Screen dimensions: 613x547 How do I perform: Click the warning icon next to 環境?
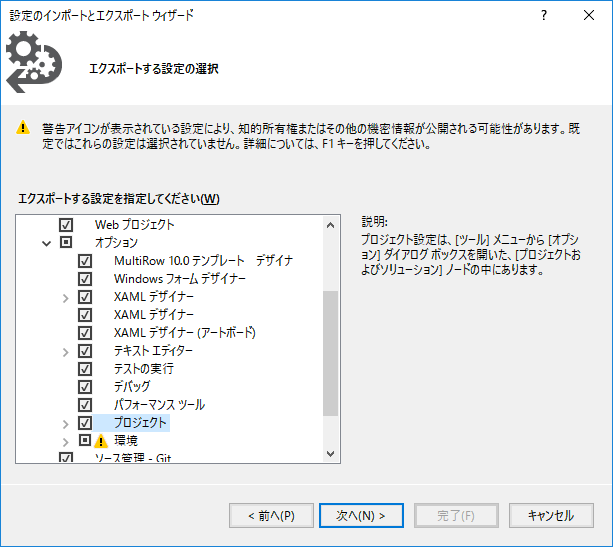pos(101,441)
